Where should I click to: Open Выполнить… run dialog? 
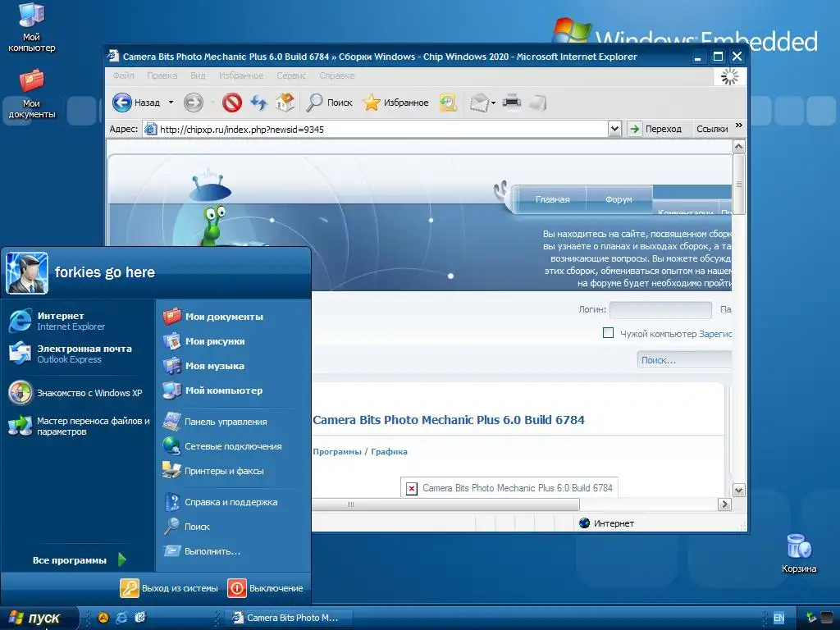click(202, 551)
